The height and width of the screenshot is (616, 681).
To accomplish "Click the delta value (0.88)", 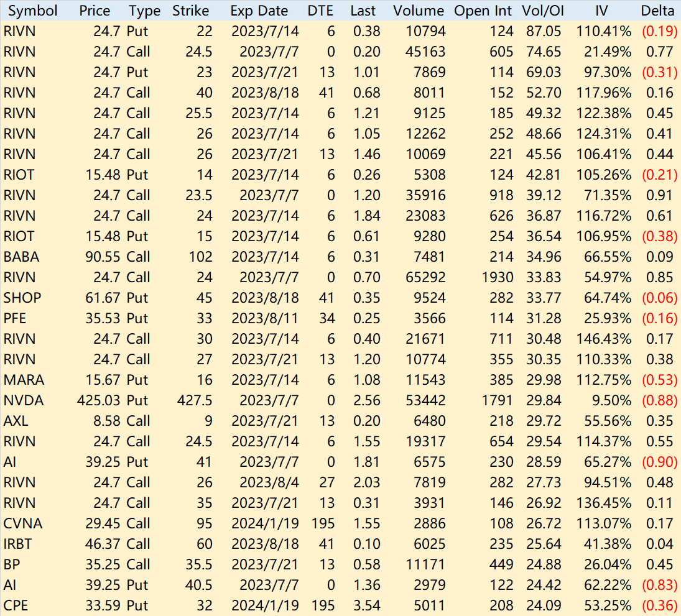I will [x=660, y=400].
